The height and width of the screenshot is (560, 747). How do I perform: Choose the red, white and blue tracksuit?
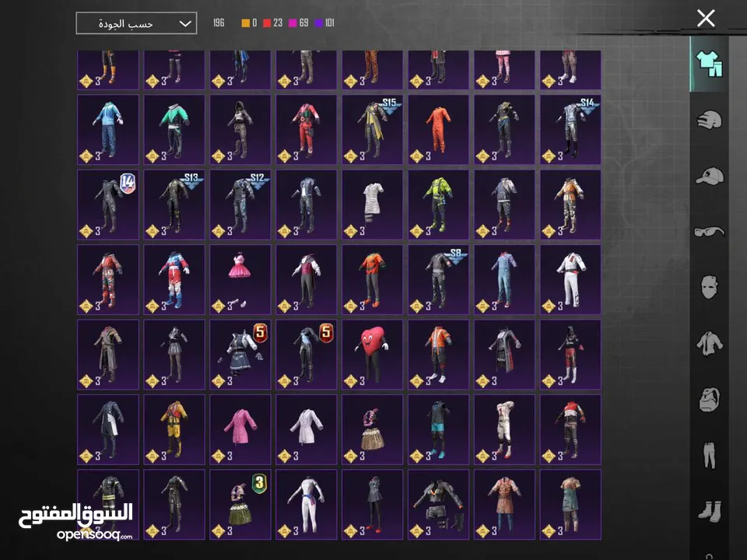pos(174,279)
